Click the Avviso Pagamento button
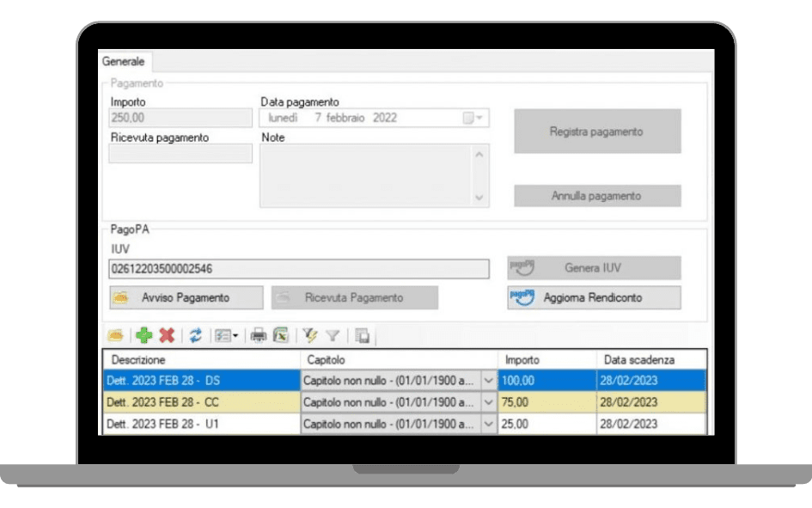 tap(186, 297)
